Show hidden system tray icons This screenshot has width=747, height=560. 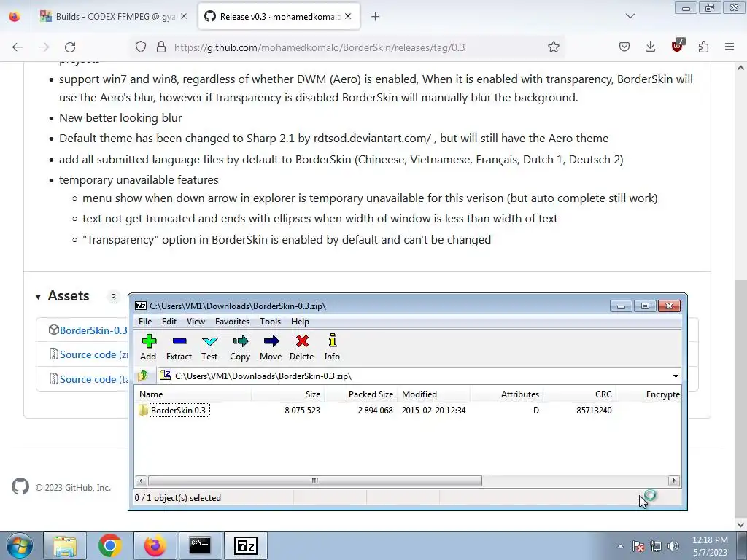coord(620,546)
